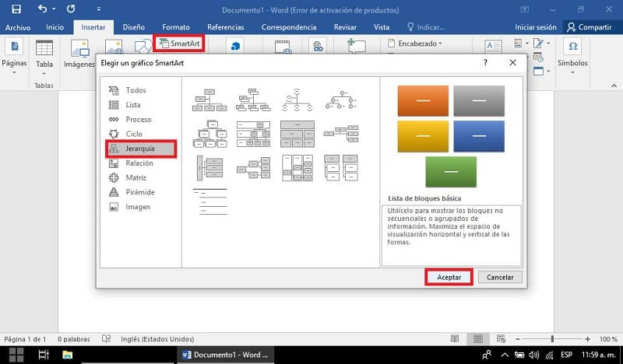
Task: Select the Jerarquía category
Action: coord(141,149)
